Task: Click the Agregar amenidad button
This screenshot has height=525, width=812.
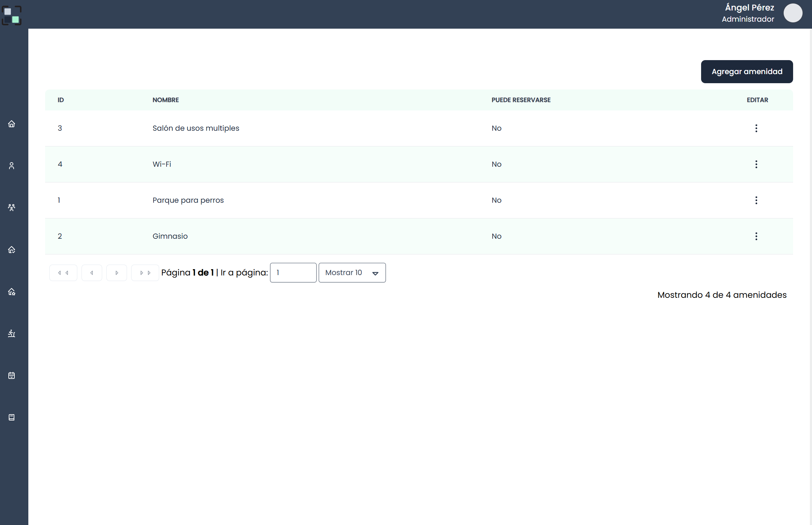Action: (x=747, y=72)
